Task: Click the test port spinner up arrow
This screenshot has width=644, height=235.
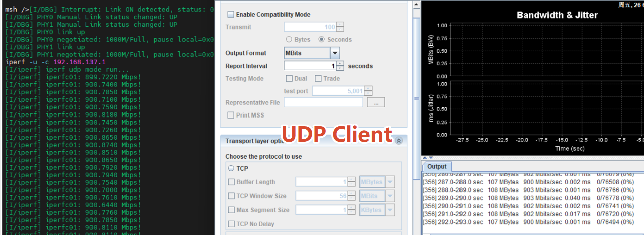Action: 369,88
